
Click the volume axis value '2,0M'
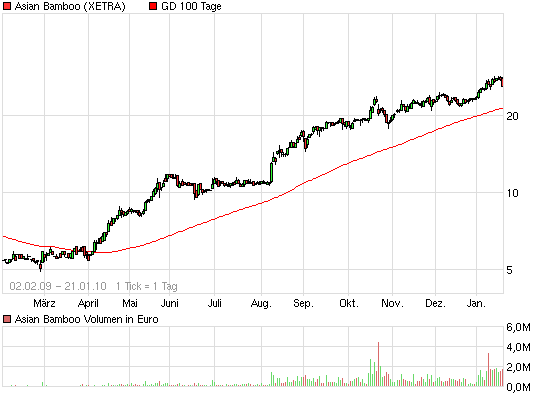click(x=518, y=367)
